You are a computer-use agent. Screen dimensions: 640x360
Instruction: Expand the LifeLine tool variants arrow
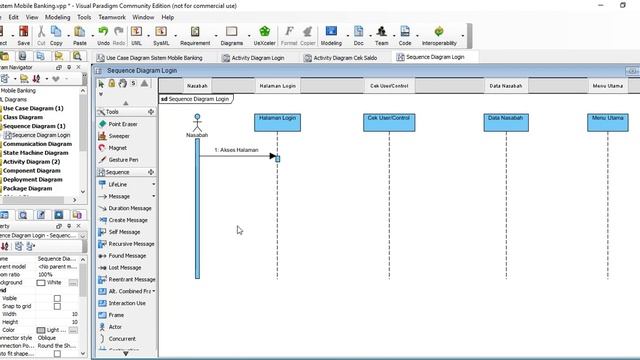tap(153, 184)
